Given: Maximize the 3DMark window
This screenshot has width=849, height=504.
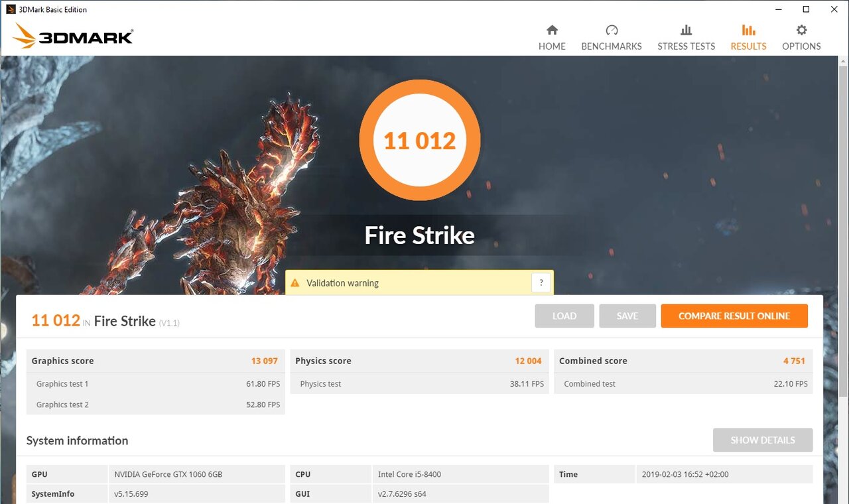Looking at the screenshot, I should click(806, 9).
